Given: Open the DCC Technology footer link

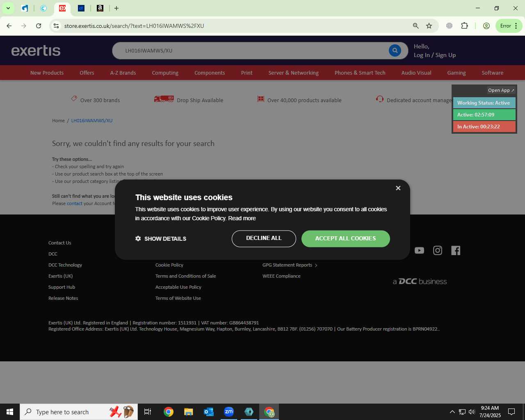Looking at the screenshot, I should point(65,265).
